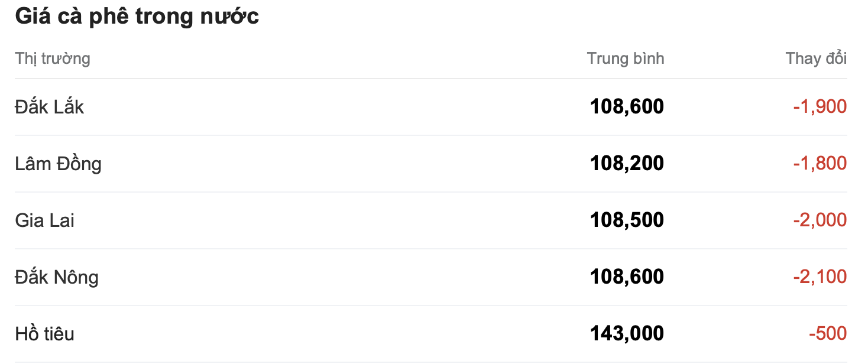Select the -1,800 change for Lâm Đồng
Screen dimensions: 868x364
(x=820, y=164)
